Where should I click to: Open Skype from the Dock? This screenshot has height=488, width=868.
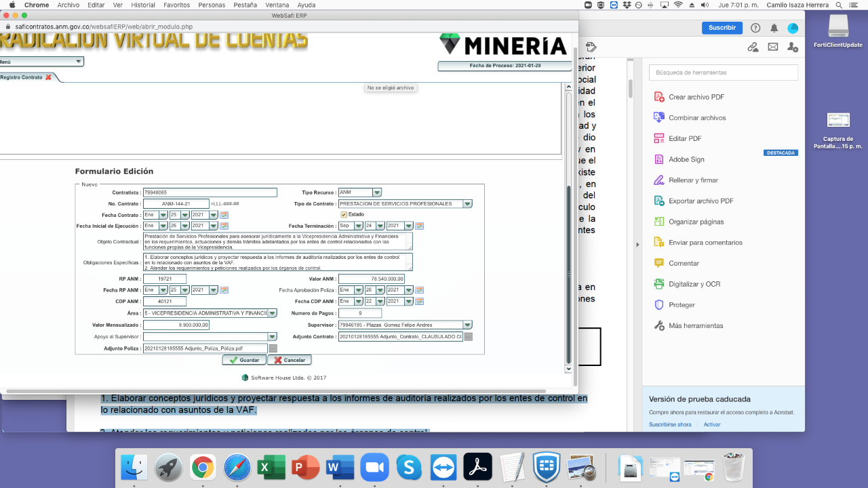click(410, 468)
